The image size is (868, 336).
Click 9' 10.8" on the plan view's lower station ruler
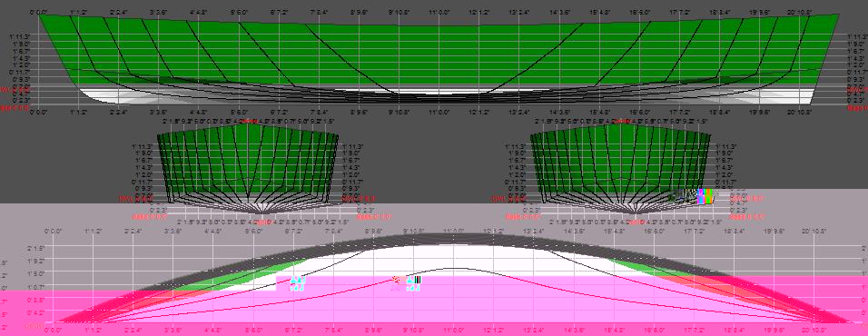pos(413,330)
